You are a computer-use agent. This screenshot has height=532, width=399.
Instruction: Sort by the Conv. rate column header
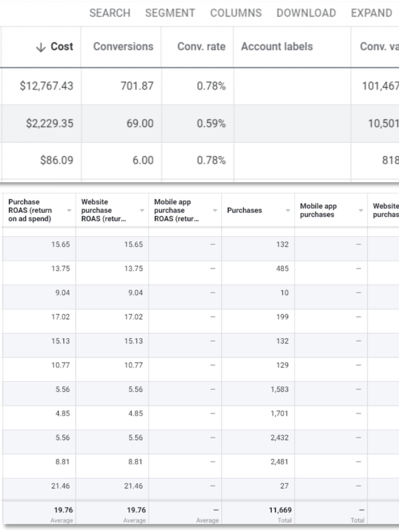point(201,47)
